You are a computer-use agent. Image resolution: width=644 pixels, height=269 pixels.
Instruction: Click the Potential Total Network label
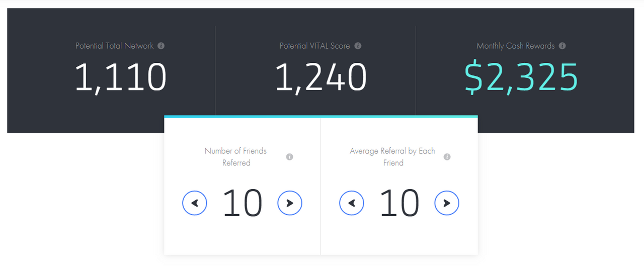[115, 46]
